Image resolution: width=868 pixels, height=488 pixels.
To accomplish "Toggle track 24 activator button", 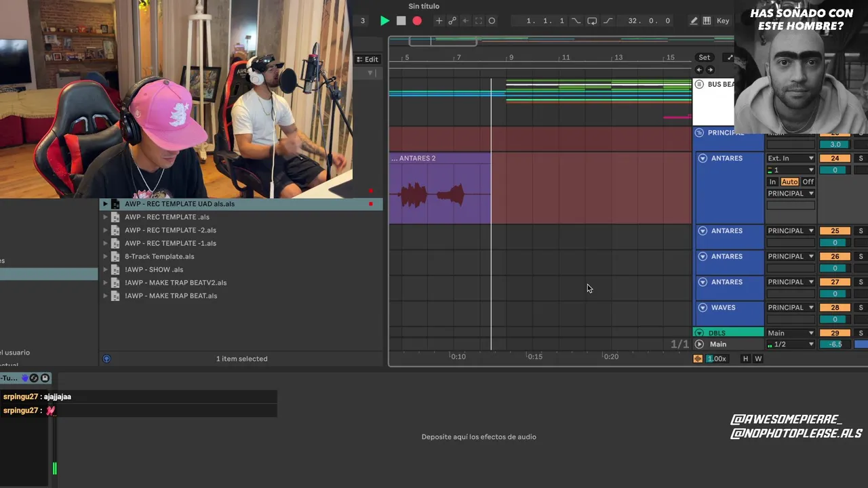I will (x=835, y=158).
